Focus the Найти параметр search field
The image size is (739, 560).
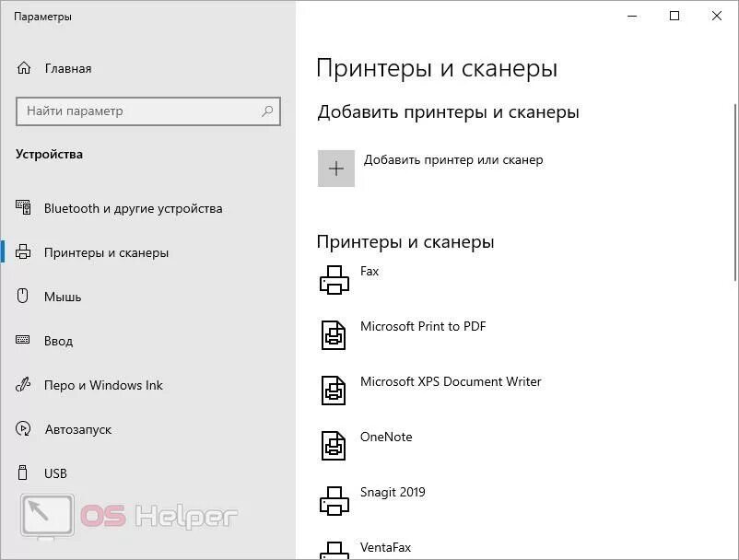click(148, 111)
